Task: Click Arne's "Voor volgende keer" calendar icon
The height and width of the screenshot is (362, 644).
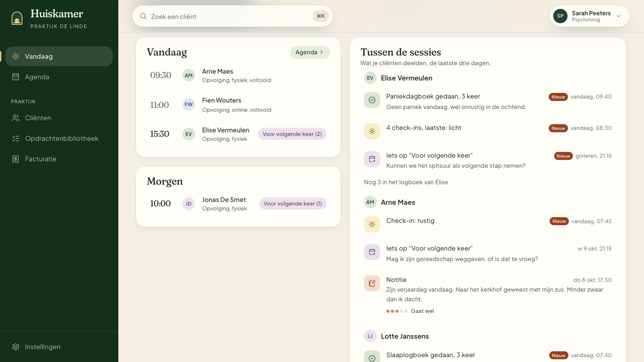Action: (x=372, y=252)
